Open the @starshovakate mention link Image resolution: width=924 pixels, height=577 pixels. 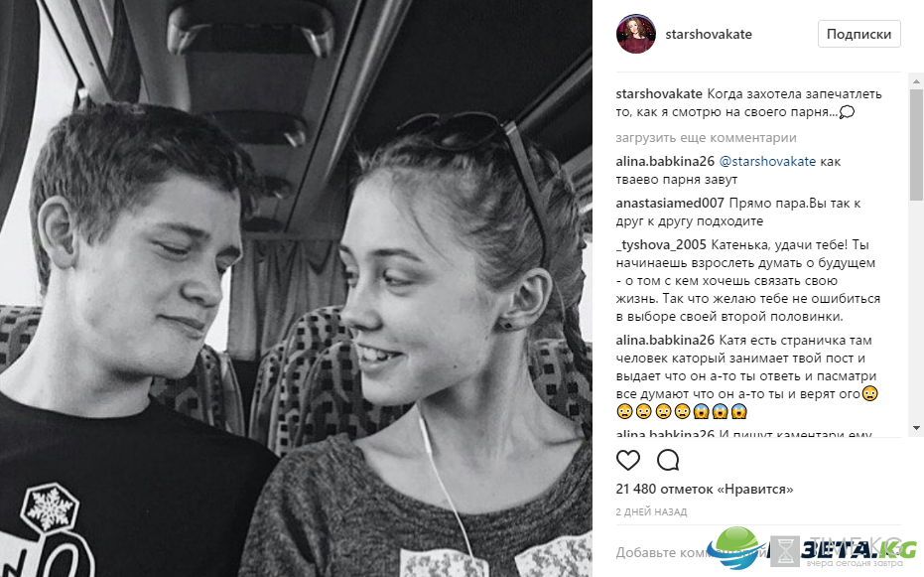[x=767, y=162]
